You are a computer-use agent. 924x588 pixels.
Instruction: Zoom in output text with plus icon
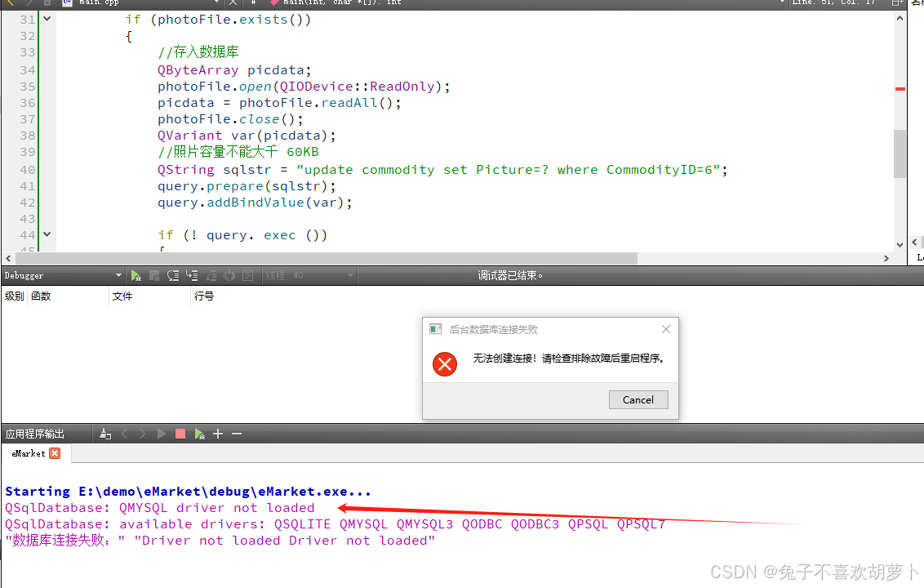pos(218,434)
